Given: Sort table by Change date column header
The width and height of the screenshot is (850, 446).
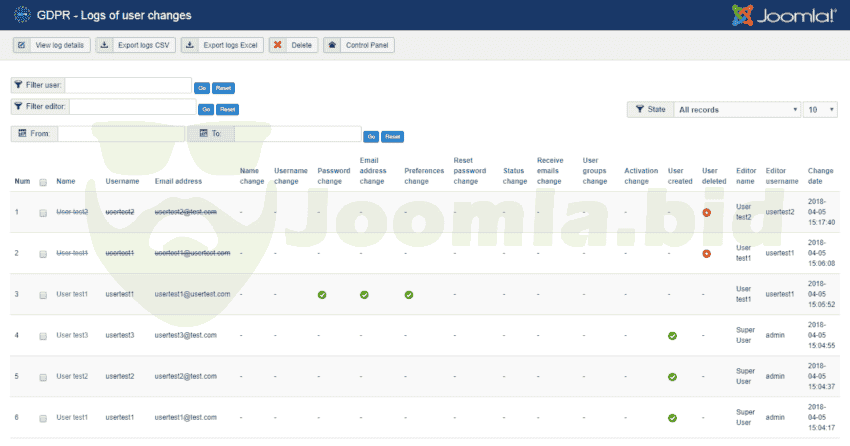Looking at the screenshot, I should [x=820, y=176].
